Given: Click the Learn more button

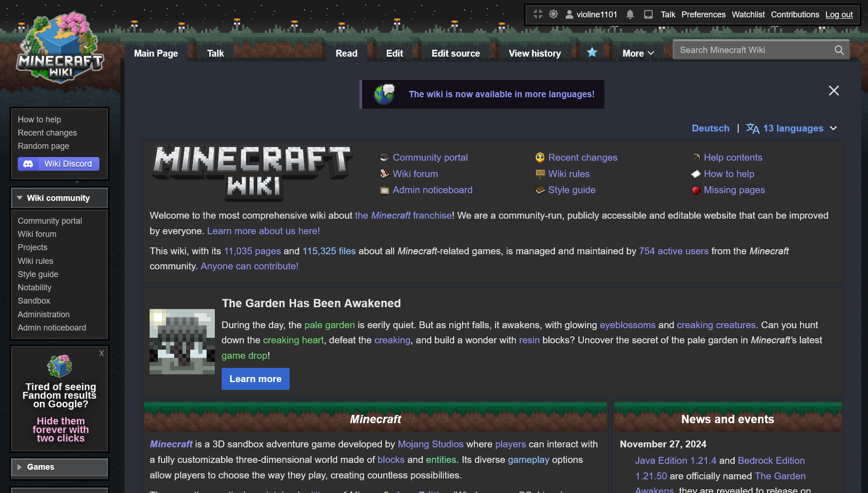Looking at the screenshot, I should tap(255, 379).
